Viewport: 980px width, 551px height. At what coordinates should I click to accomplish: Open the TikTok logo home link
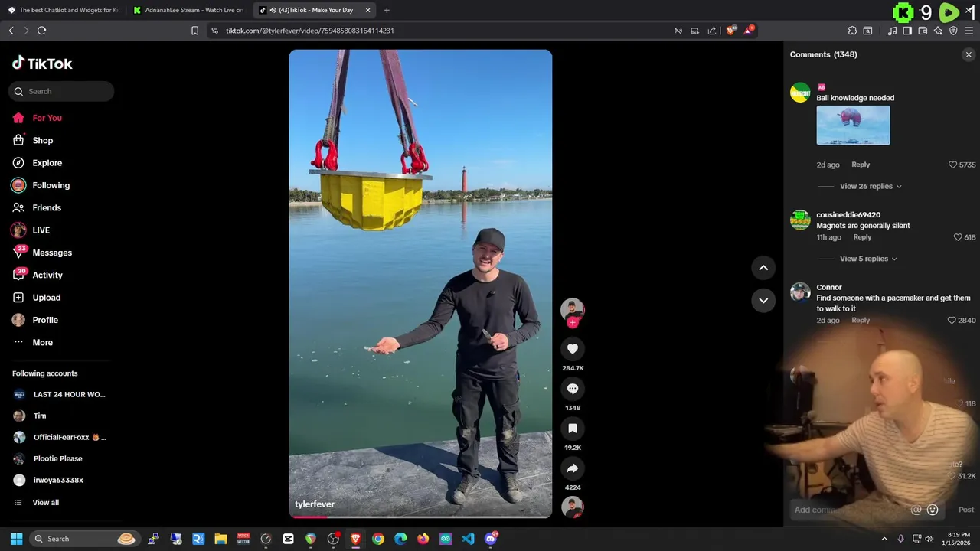(42, 64)
